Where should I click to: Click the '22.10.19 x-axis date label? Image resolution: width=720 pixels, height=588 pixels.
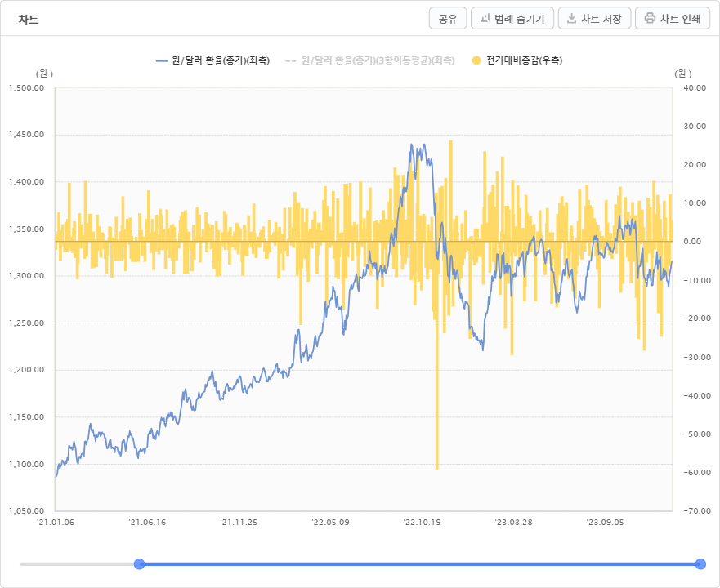coord(422,523)
